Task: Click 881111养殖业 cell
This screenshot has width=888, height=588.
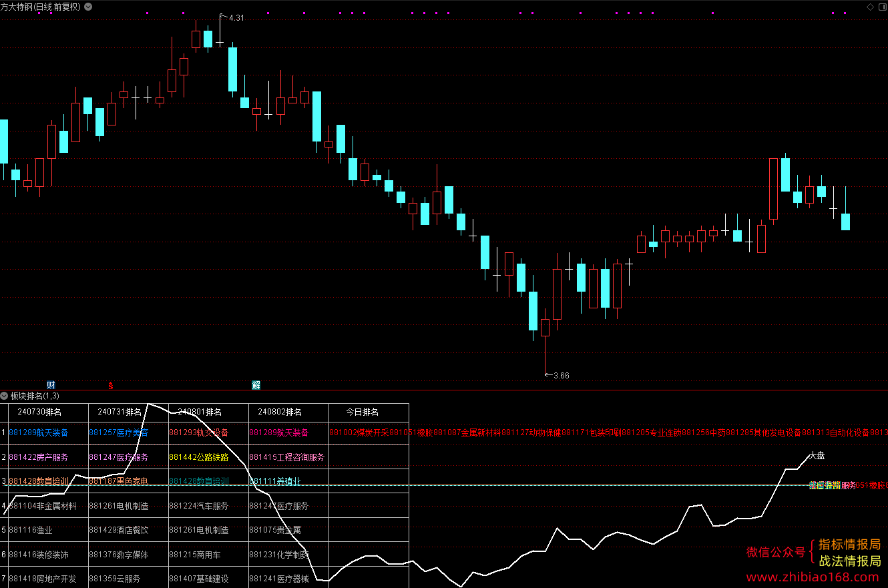Action: 275,481
